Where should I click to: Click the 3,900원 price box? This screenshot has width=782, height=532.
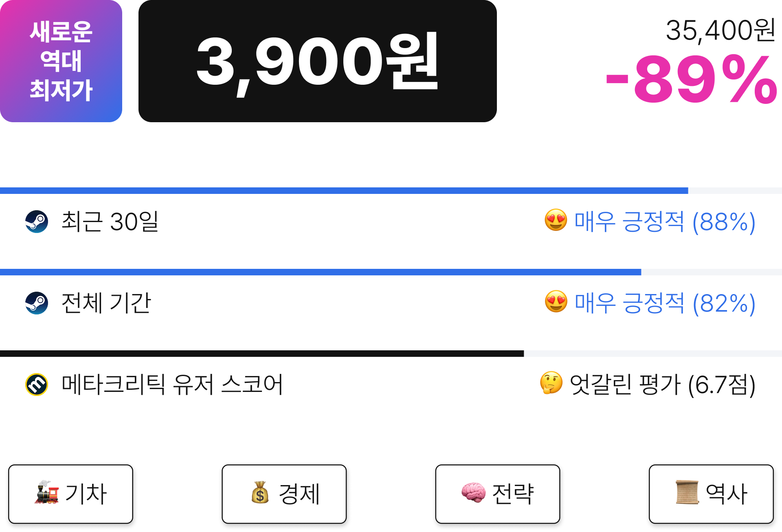(x=318, y=61)
